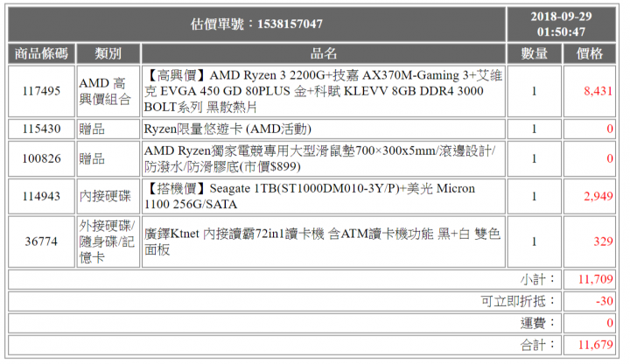Click the Seagate 1TB plus Micron product name
This screenshot has height=364, width=630.
[310, 197]
